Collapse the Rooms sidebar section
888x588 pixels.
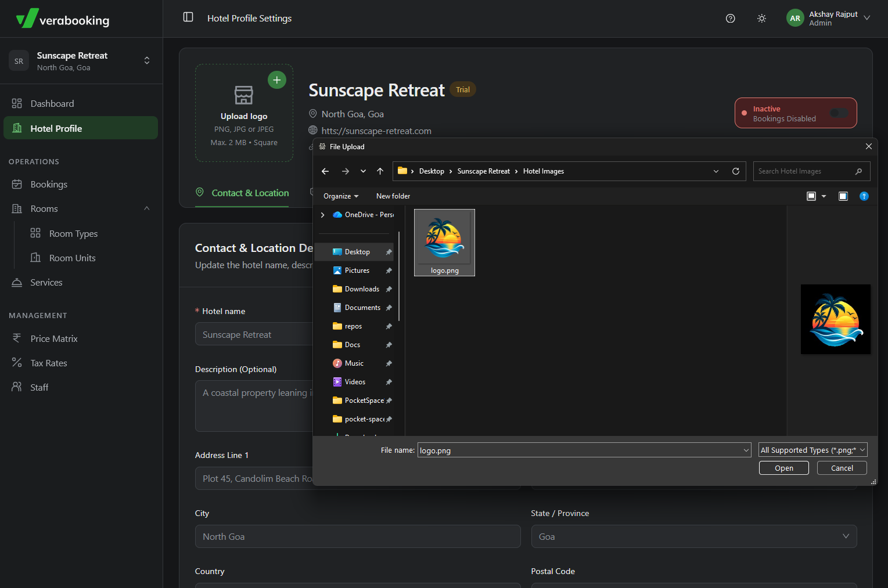[147, 208]
